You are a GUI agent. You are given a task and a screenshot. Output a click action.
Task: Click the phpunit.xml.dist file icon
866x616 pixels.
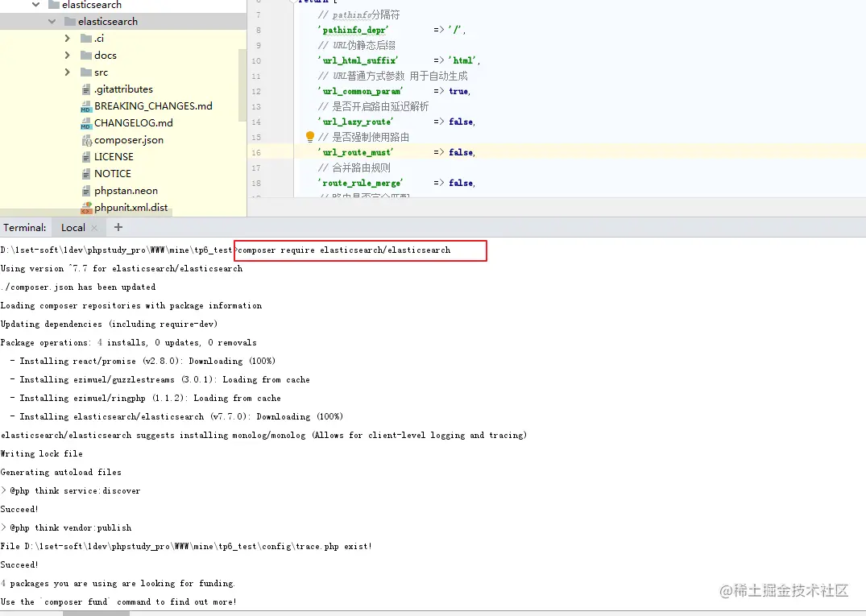pos(86,208)
